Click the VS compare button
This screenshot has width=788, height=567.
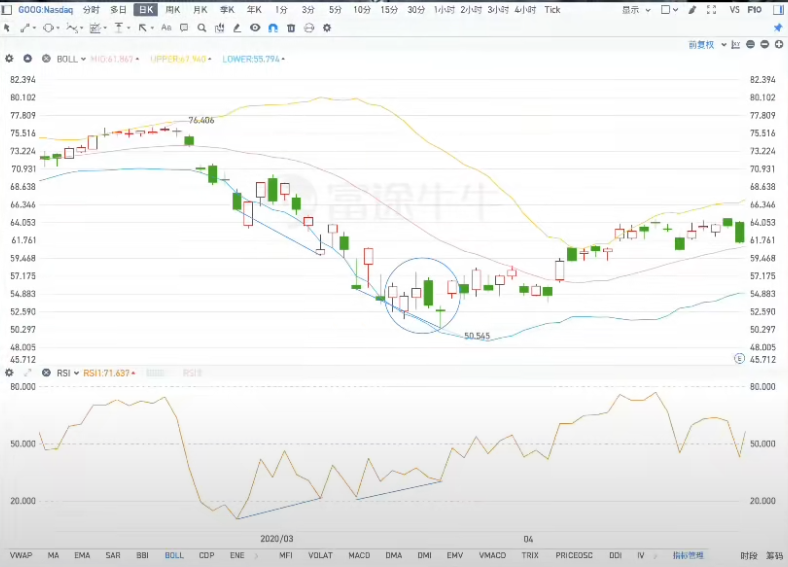(735, 9)
